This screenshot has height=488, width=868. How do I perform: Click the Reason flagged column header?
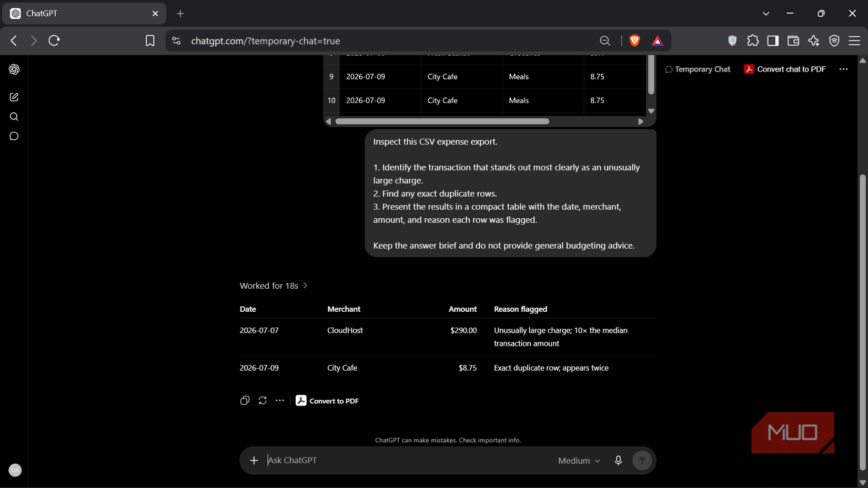520,309
